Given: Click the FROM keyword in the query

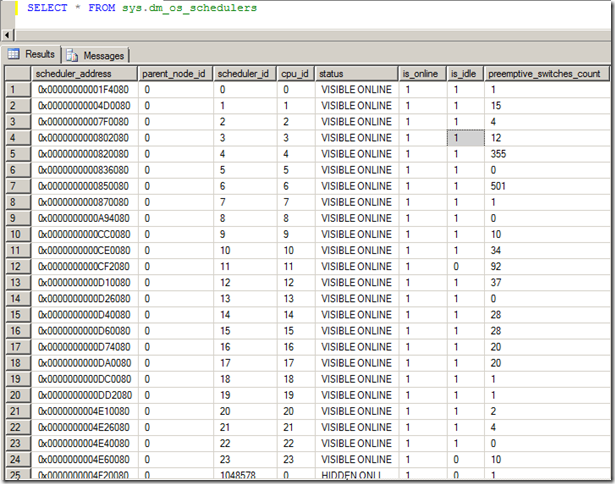Looking at the screenshot, I should pyautogui.click(x=102, y=7).
